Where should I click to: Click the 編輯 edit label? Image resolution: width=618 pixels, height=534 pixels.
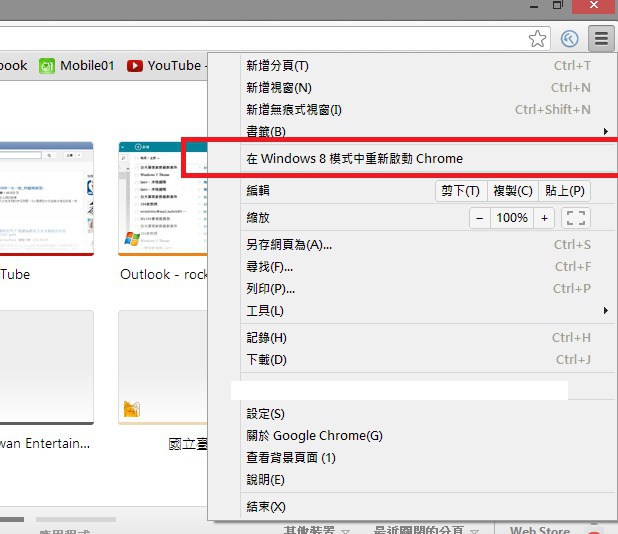coord(258,191)
